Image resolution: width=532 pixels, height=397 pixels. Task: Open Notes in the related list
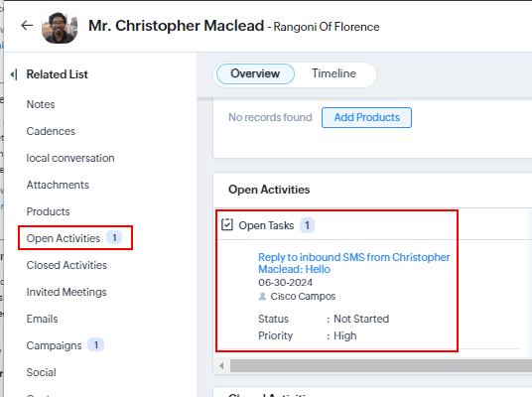click(41, 104)
